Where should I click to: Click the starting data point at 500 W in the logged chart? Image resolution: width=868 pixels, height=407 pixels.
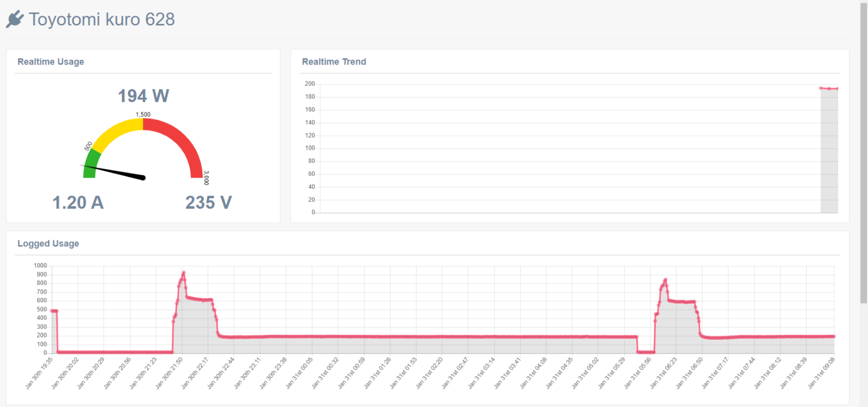click(52, 311)
